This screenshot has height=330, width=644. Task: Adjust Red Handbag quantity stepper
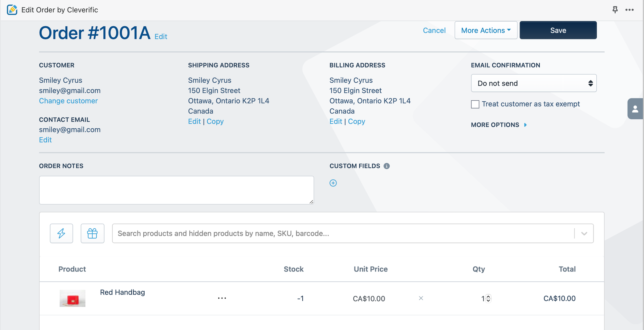(488, 298)
